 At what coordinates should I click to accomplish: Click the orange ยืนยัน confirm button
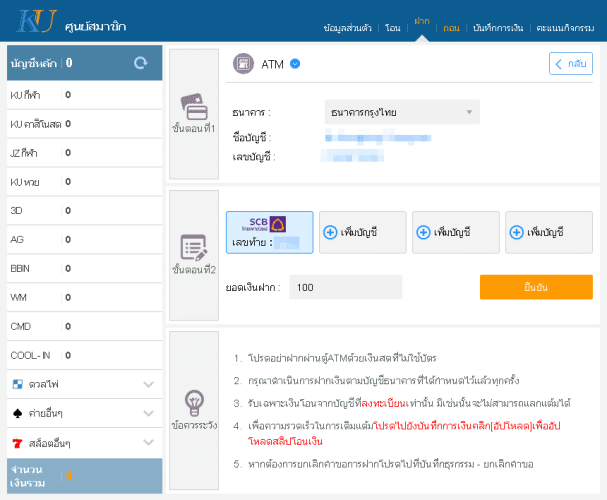[536, 287]
